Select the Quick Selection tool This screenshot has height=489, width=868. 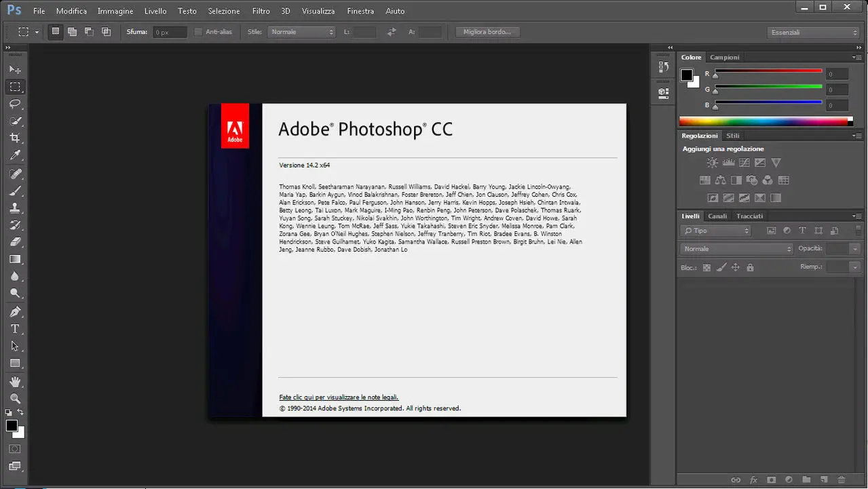click(15, 121)
